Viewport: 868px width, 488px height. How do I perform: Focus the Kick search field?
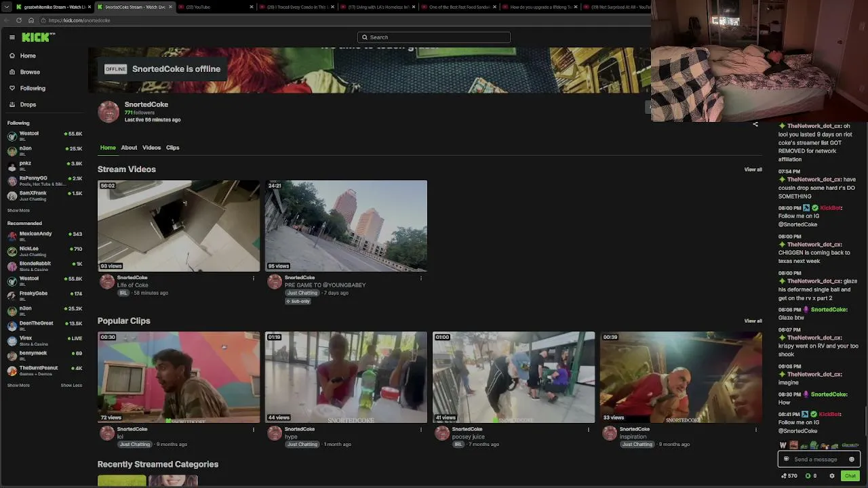(434, 37)
